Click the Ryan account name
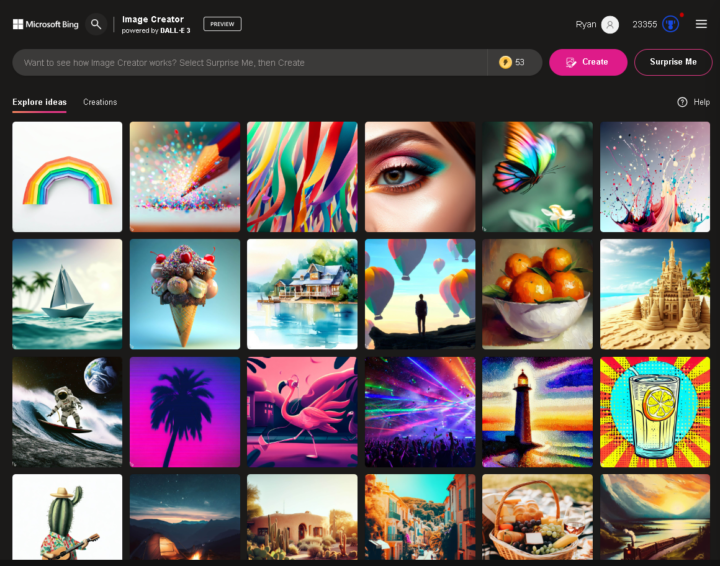This screenshot has height=566, width=720. click(x=585, y=24)
